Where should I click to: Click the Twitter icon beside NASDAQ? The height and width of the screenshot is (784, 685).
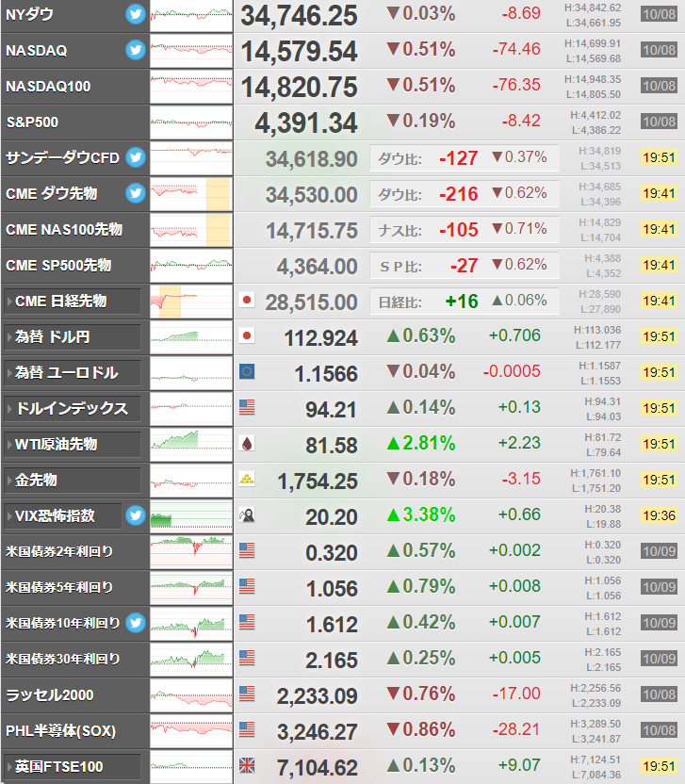click(x=136, y=50)
